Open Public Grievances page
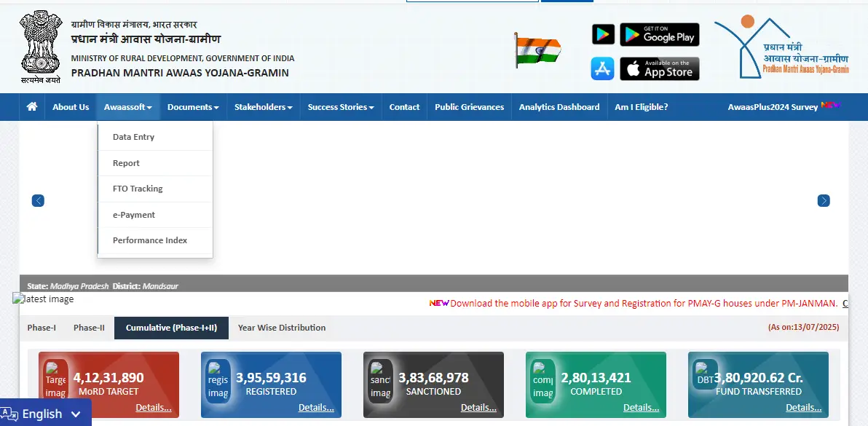Viewport: 868px width, 426px height. [x=470, y=107]
